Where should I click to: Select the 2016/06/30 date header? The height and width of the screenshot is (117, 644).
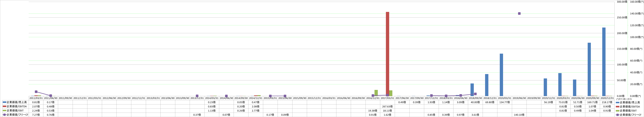(343, 98)
